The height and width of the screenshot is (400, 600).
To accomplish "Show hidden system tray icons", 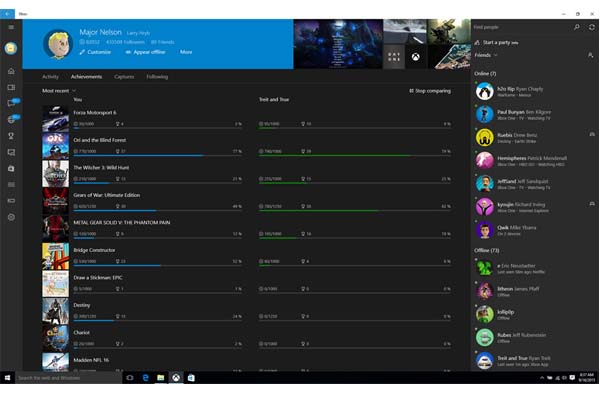I will 541,378.
